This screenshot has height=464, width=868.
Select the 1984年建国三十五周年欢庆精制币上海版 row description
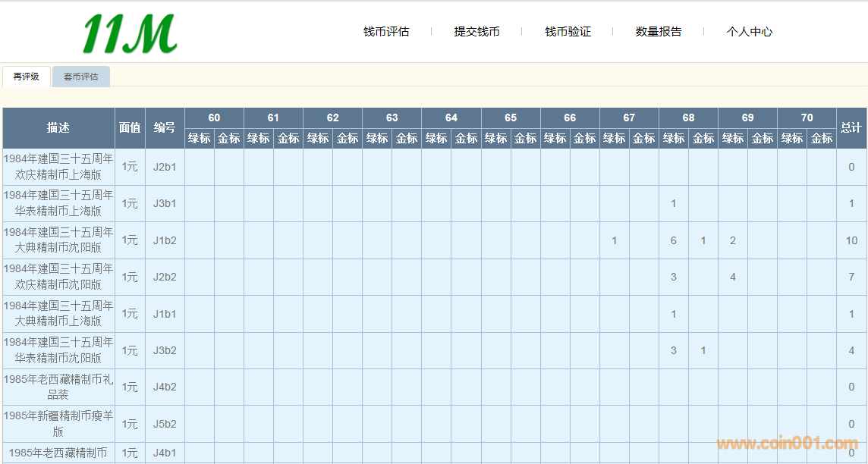(58, 167)
